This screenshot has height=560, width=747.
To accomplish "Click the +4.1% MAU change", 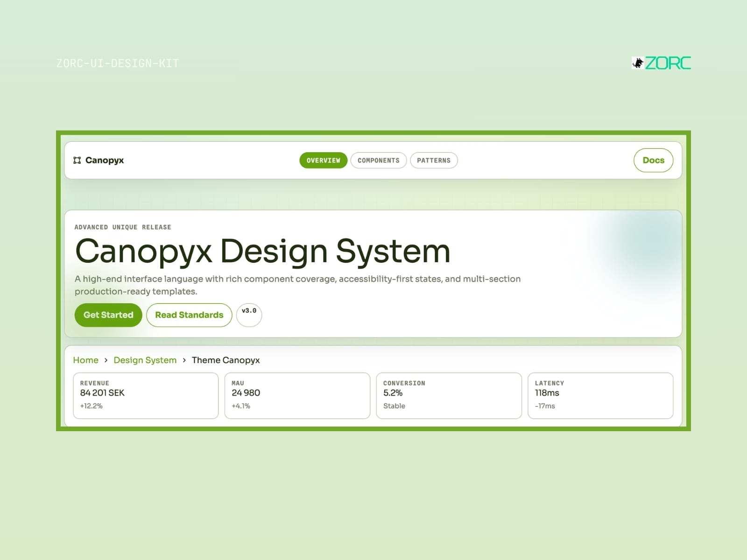I will 241,406.
